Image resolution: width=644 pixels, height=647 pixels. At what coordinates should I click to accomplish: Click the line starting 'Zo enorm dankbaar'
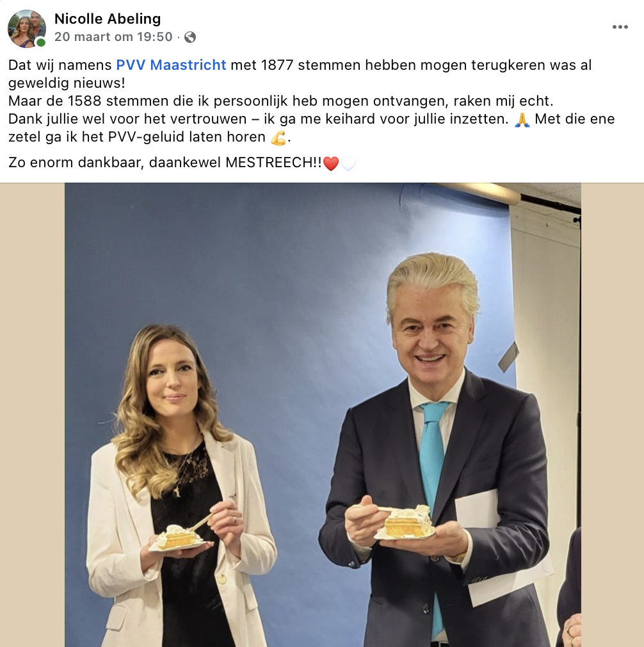182,163
